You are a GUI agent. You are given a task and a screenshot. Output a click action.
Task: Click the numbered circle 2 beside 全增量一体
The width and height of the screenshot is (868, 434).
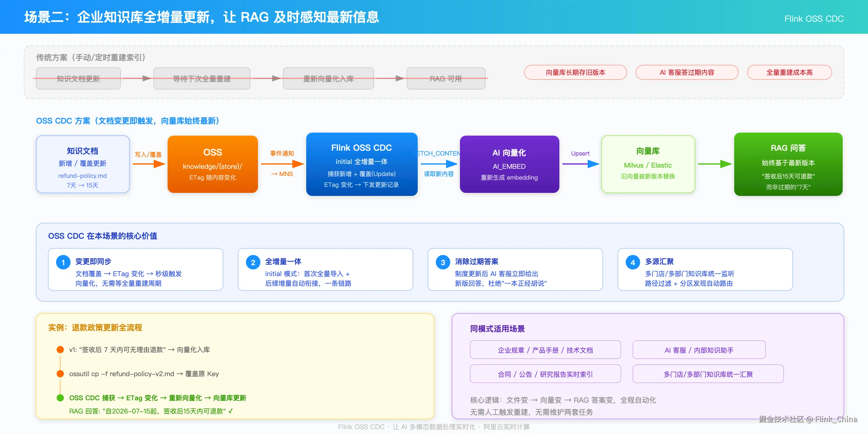(253, 262)
